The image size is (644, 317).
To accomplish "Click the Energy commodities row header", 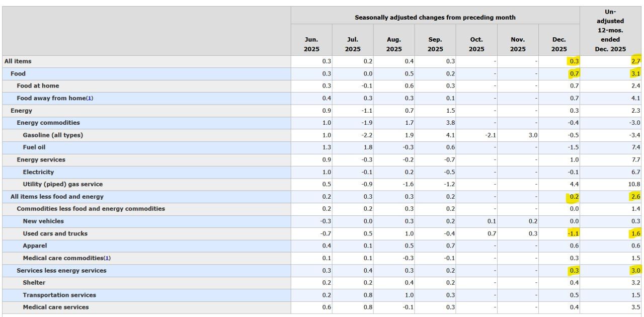I will click(x=48, y=123).
